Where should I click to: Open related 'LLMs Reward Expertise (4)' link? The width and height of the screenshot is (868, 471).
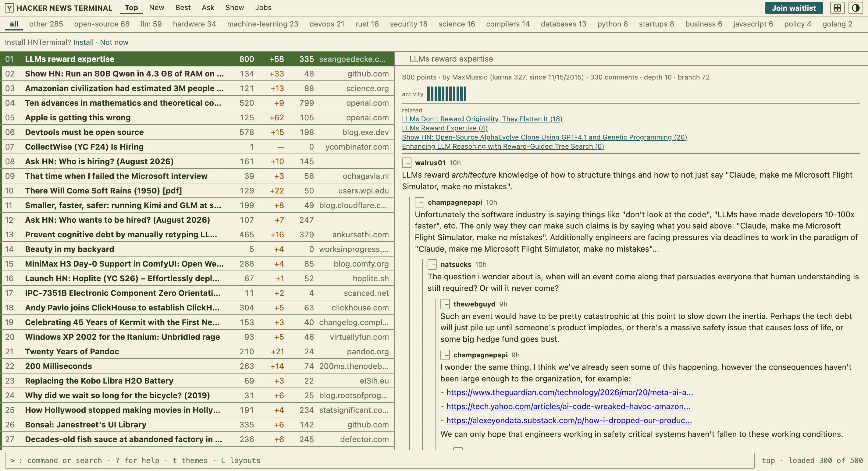coord(445,128)
